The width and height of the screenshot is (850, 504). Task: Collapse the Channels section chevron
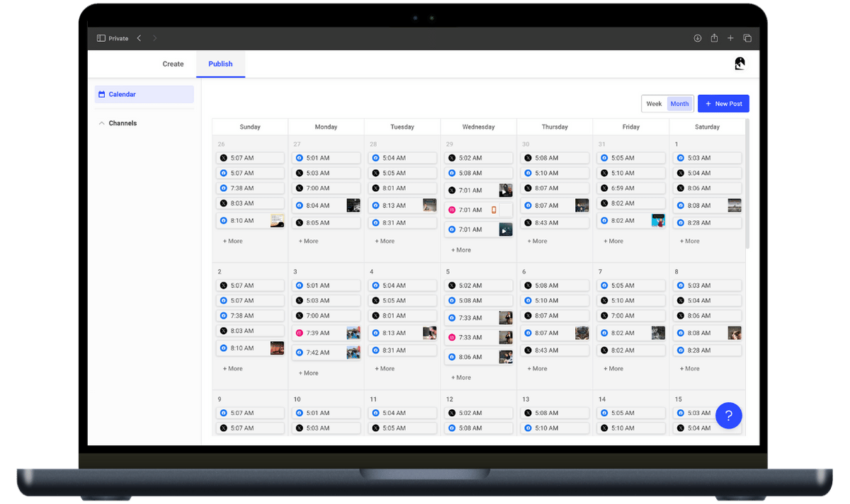point(101,123)
